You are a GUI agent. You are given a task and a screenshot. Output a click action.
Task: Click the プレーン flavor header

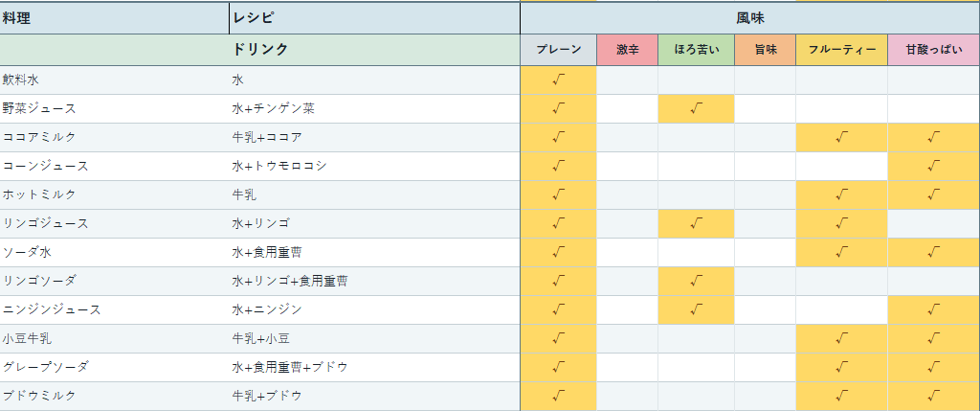point(559,50)
